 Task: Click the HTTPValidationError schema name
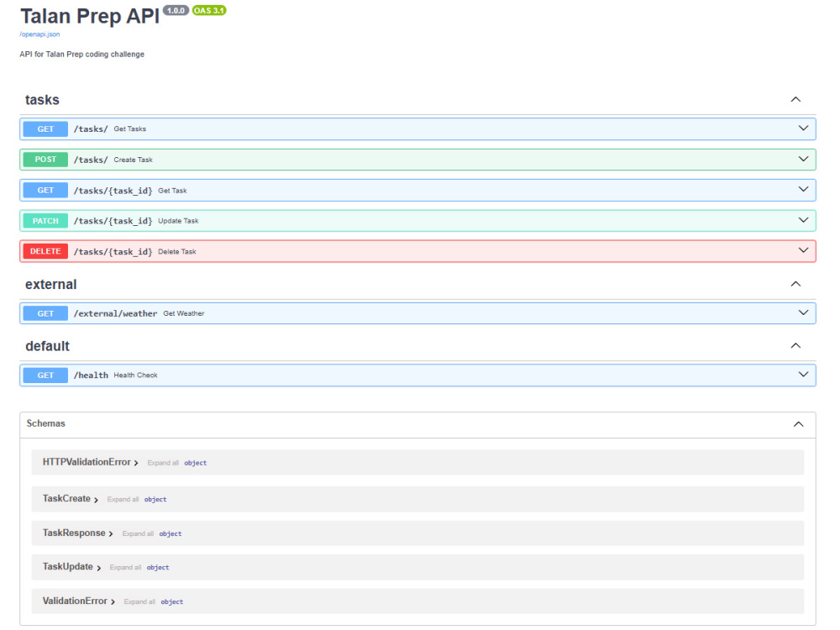click(x=87, y=462)
